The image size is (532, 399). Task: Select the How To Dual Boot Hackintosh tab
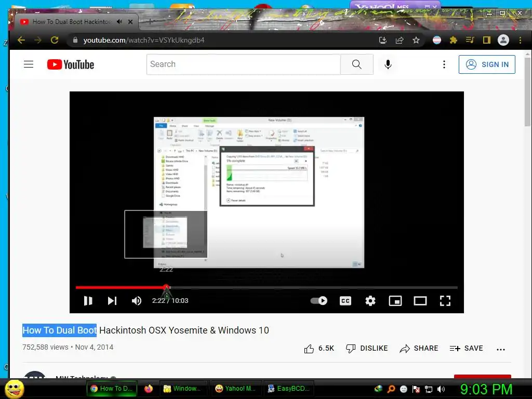[72, 22]
